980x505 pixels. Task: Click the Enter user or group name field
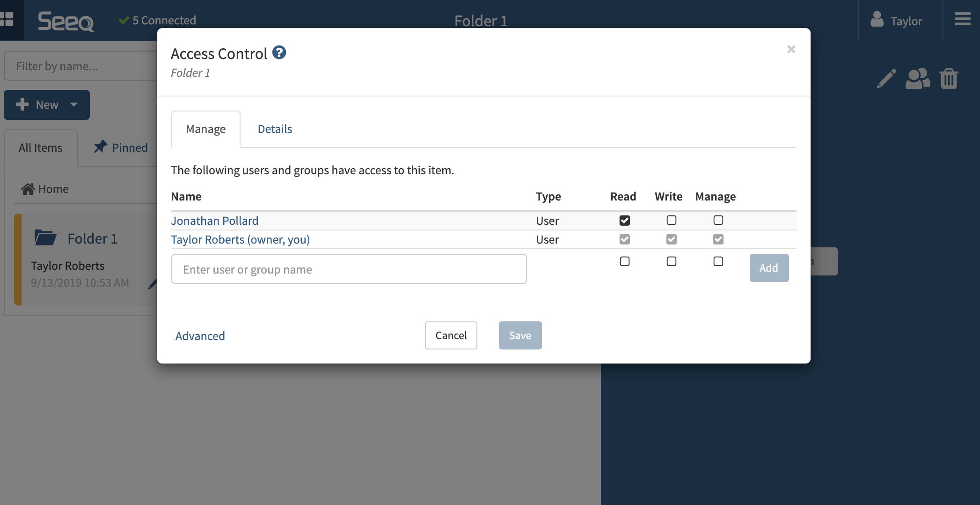pyautogui.click(x=349, y=269)
